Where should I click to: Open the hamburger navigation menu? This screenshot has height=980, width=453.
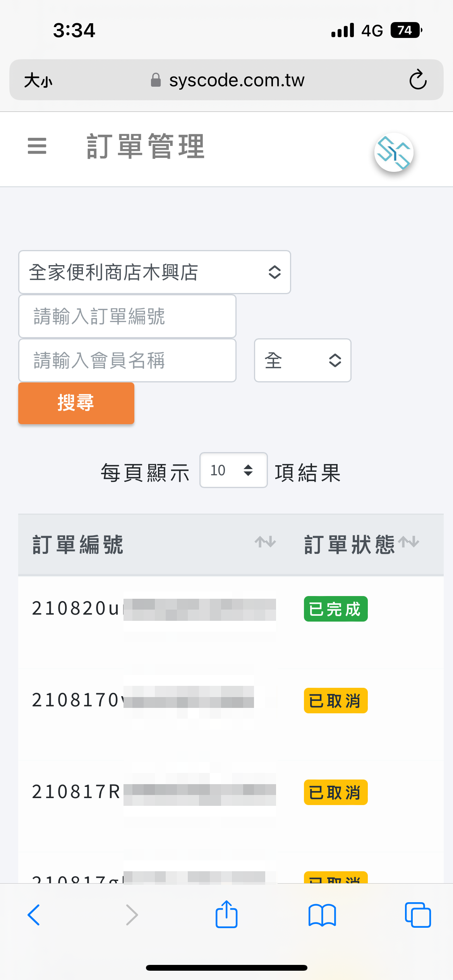pos(37,147)
